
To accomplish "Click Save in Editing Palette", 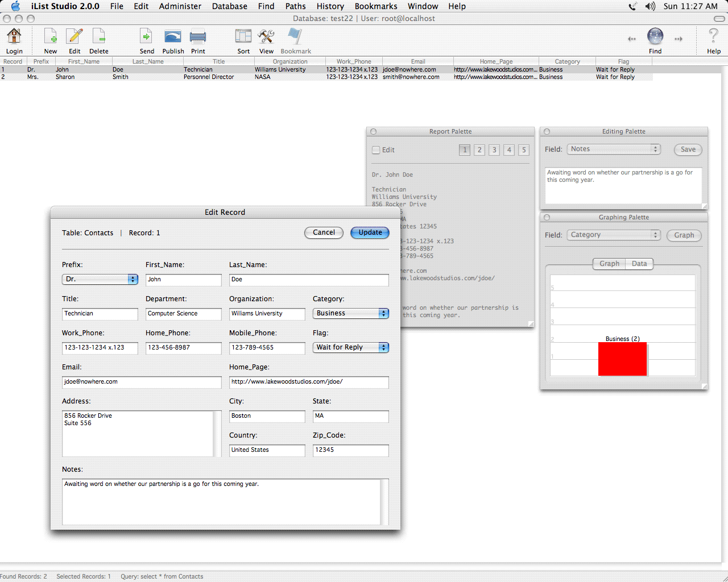I will click(x=688, y=149).
